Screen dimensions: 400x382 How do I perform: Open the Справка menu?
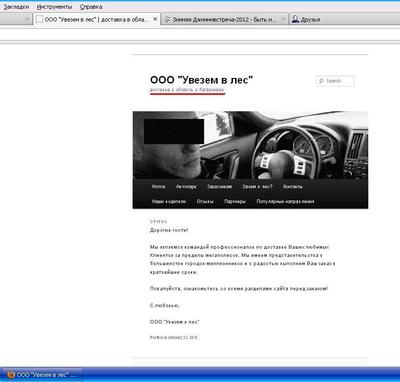(91, 7)
